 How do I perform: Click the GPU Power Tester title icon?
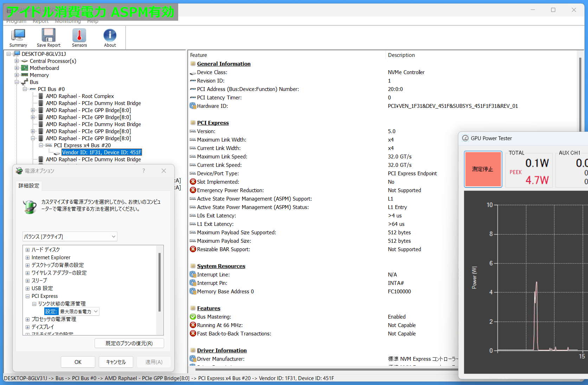(x=465, y=138)
